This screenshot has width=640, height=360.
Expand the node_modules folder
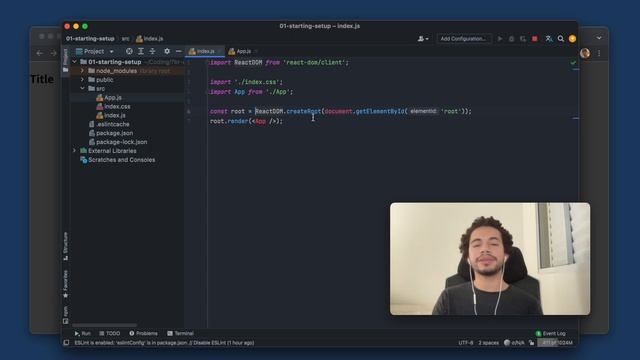pyautogui.click(x=82, y=71)
